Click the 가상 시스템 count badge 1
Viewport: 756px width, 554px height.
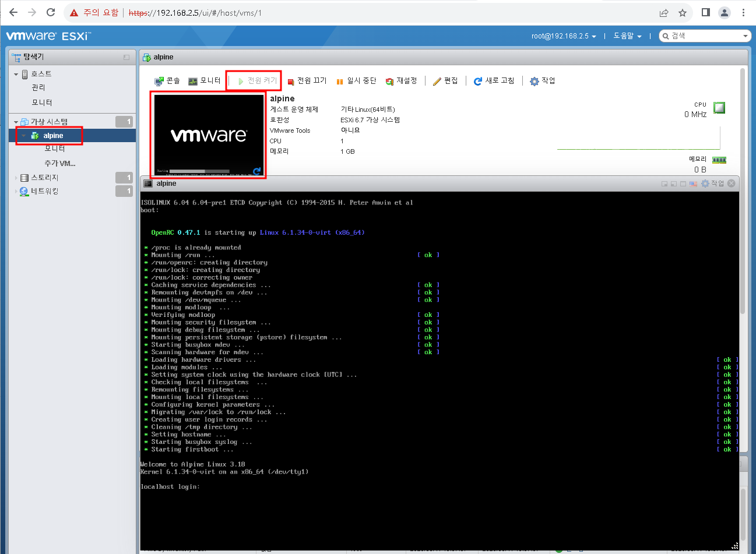pos(124,122)
